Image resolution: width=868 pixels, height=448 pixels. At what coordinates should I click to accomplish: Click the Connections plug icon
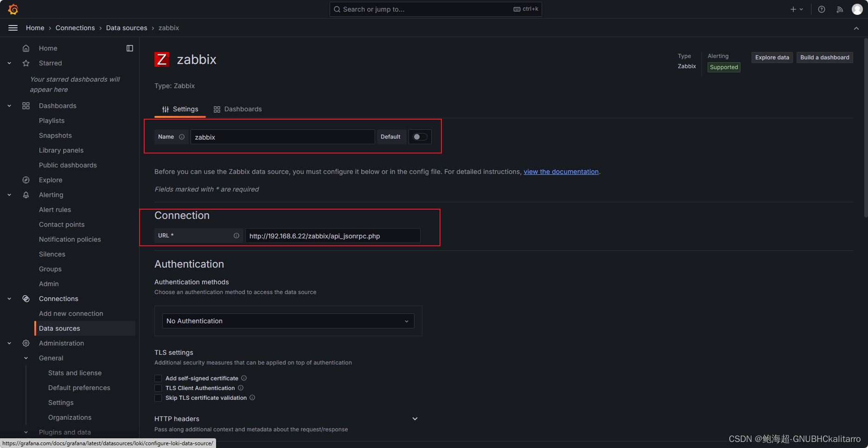[26, 299]
